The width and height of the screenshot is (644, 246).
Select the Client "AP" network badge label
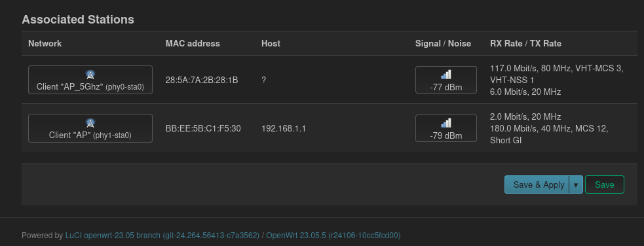(x=90, y=135)
